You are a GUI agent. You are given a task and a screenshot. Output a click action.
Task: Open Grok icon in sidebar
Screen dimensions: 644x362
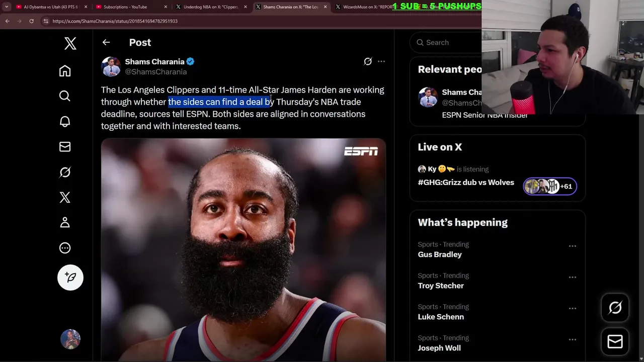(x=65, y=172)
